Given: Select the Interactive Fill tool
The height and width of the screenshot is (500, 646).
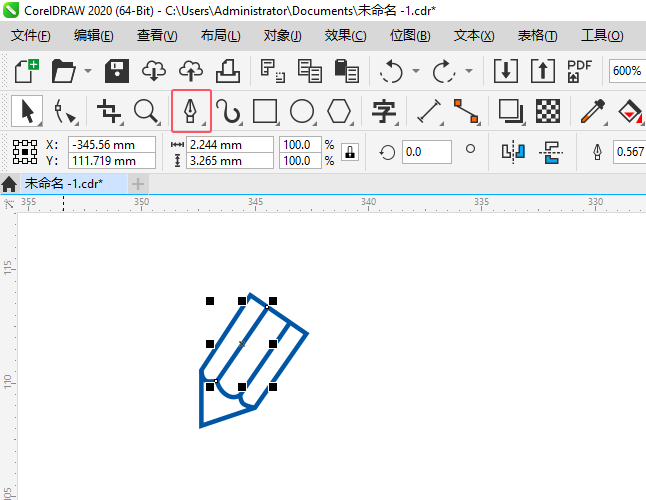Looking at the screenshot, I should pyautogui.click(x=630, y=111).
